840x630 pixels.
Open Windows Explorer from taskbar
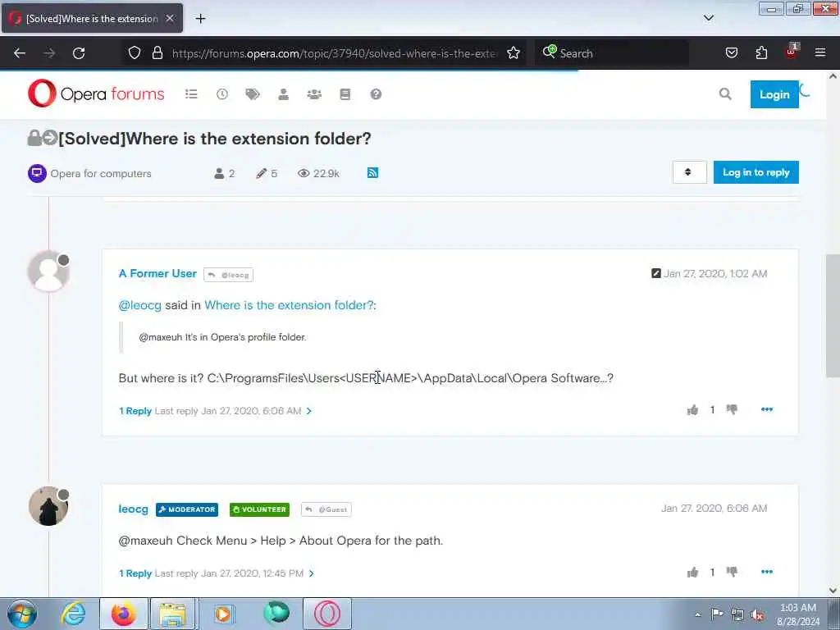(x=172, y=614)
